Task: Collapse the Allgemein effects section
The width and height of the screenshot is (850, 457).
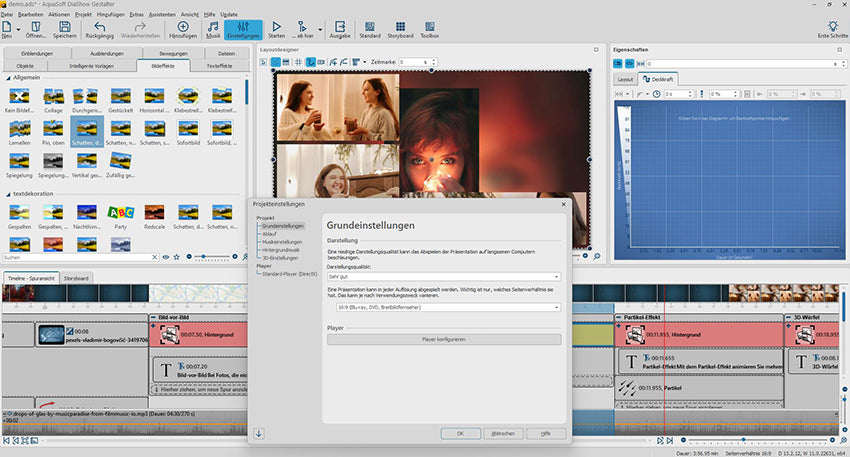Action: (9, 78)
